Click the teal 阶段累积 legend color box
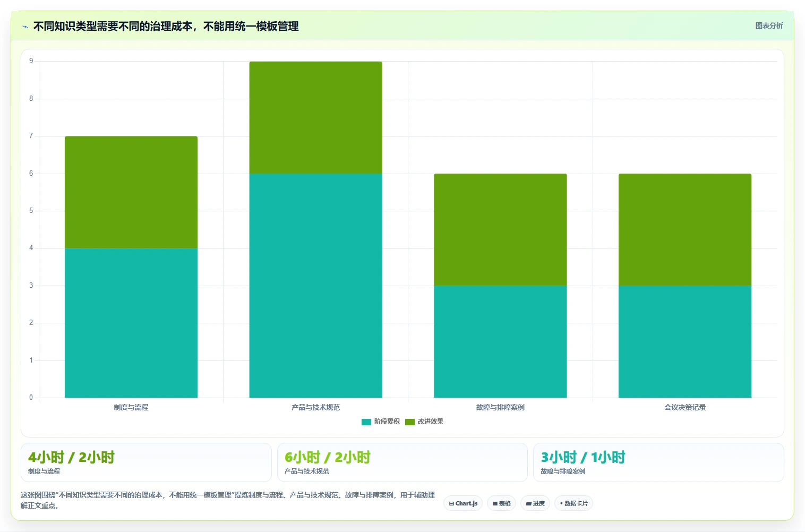 point(366,422)
